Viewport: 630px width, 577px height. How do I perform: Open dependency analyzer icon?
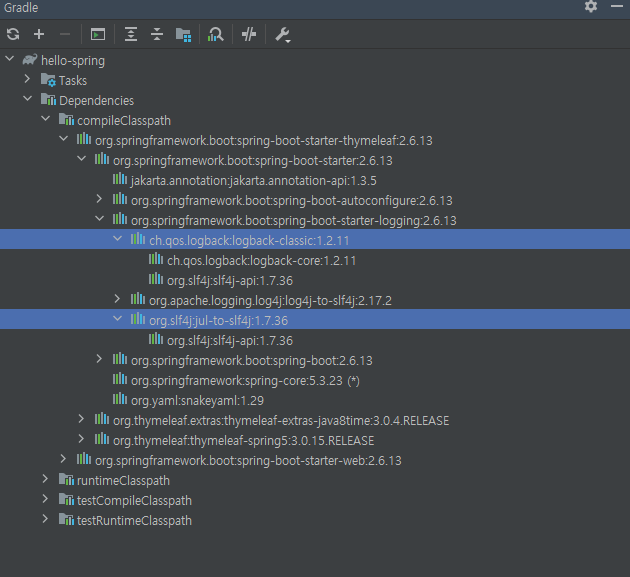(215, 35)
